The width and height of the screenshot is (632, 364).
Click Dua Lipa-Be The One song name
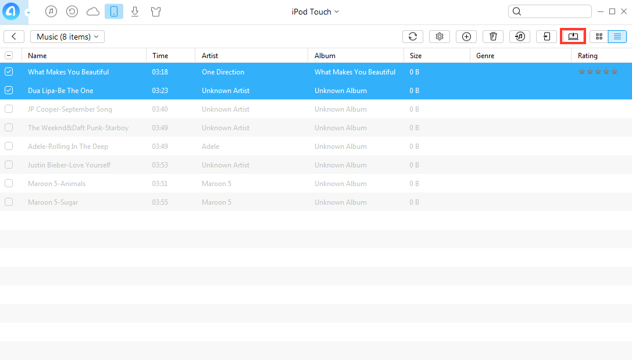(60, 91)
